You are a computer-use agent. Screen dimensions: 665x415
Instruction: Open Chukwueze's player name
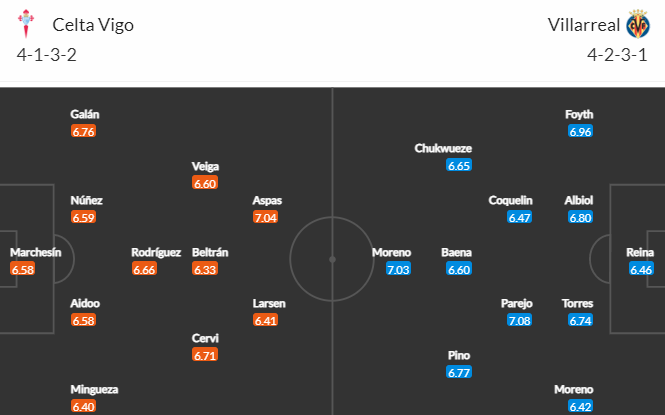(x=443, y=148)
